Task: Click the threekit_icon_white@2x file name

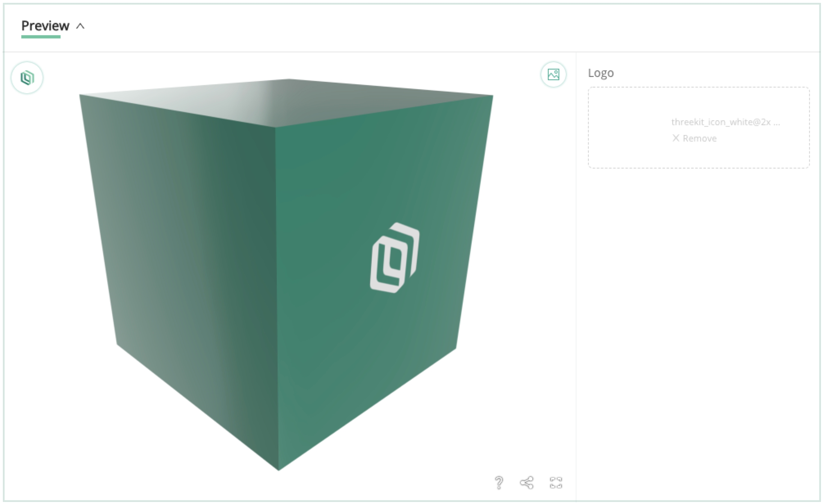Action: click(725, 122)
